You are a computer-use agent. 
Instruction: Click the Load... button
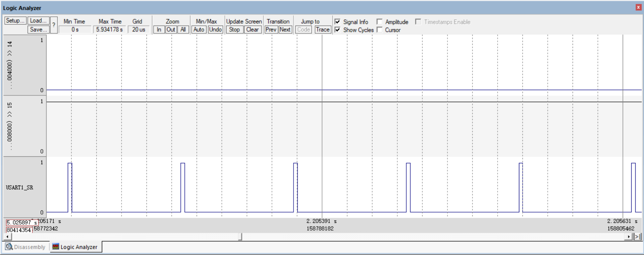[x=38, y=20]
